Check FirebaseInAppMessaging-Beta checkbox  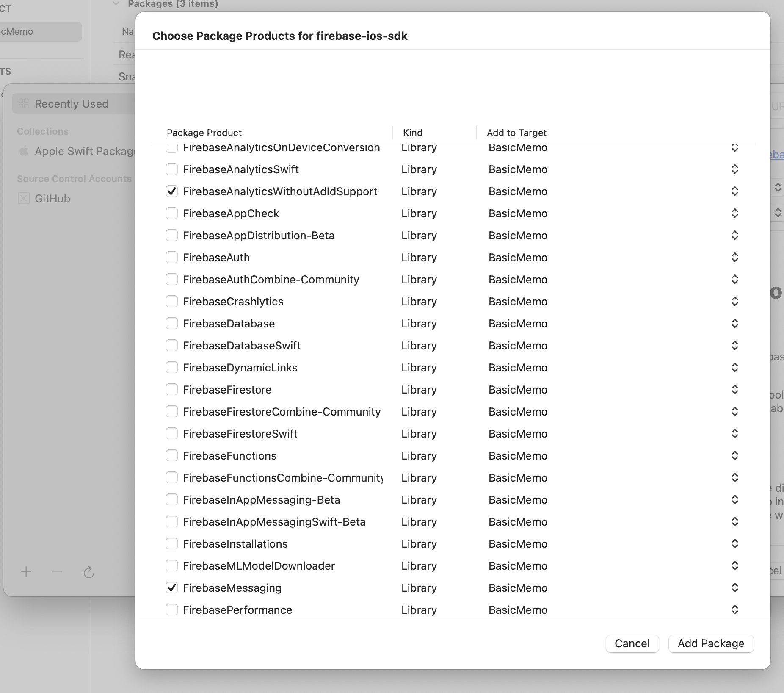(x=172, y=500)
